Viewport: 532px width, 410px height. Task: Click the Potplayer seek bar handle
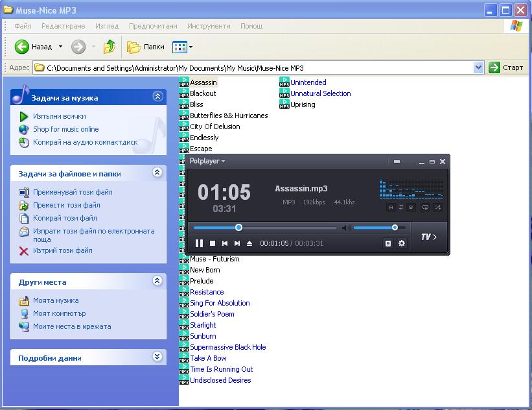pyautogui.click(x=239, y=227)
